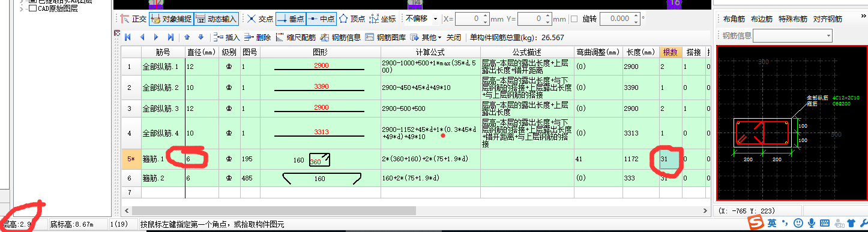This screenshot has width=868, height=232.
Task: Click the 箍筋.2 name cell
Action: [163, 178]
